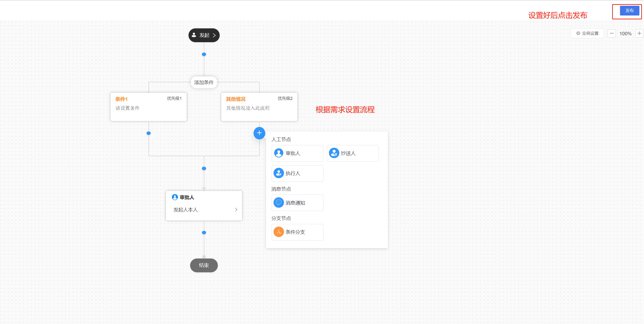Click the 消息通知 chat bubble icon
The image size is (644, 324).
point(279,203)
